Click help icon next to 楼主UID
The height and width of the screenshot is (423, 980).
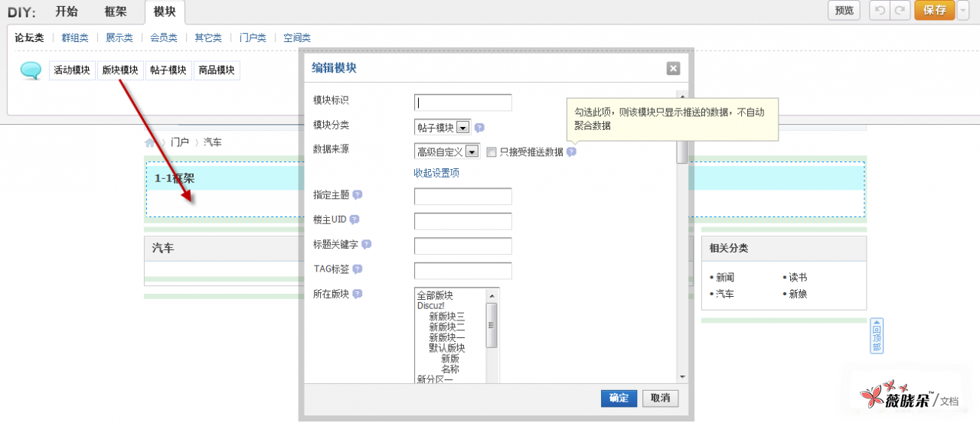click(x=354, y=220)
